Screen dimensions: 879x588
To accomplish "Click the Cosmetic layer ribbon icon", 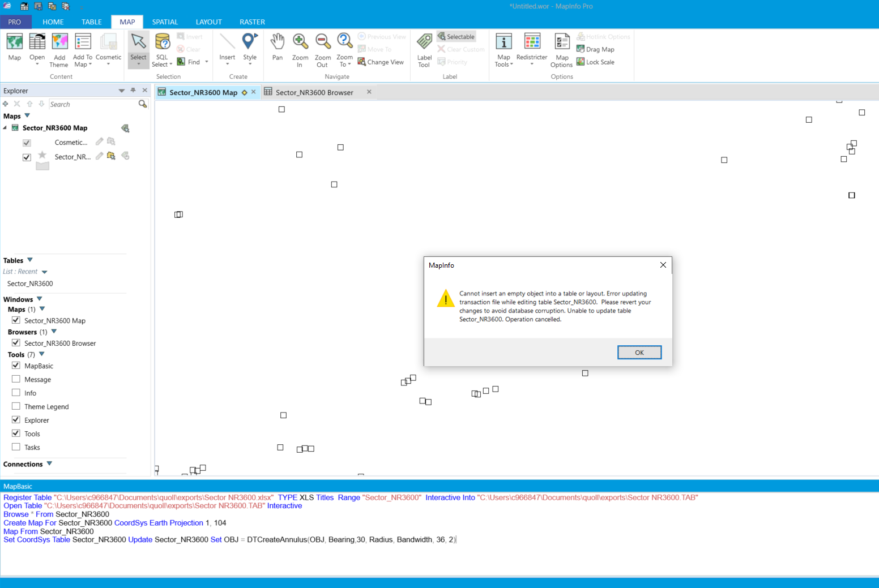I will point(108,42).
